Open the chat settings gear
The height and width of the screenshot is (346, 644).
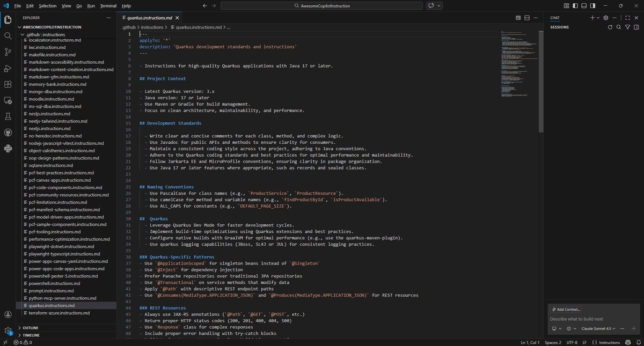[606, 18]
